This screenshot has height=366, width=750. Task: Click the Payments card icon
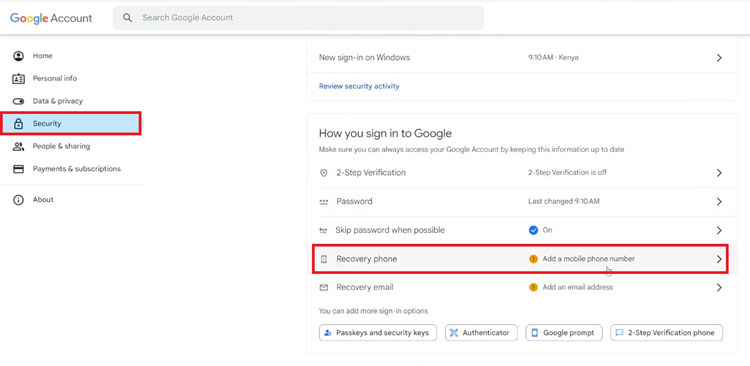[x=18, y=169]
